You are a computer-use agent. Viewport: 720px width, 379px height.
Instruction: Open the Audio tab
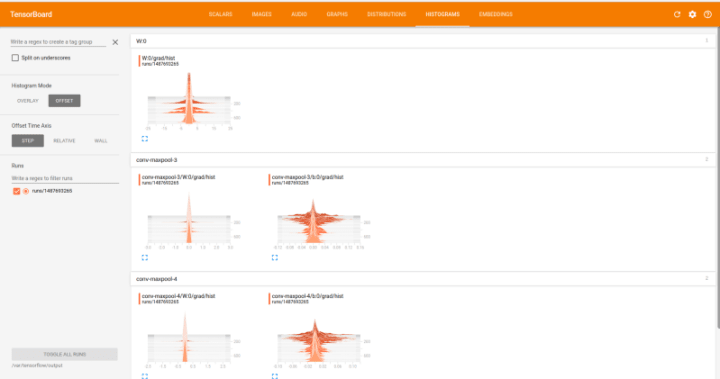pyautogui.click(x=299, y=14)
